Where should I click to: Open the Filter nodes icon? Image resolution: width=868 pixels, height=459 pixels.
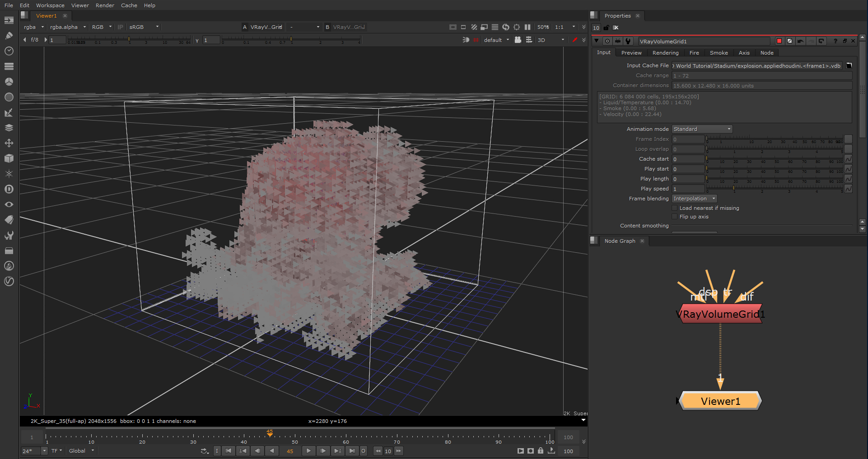click(x=9, y=97)
